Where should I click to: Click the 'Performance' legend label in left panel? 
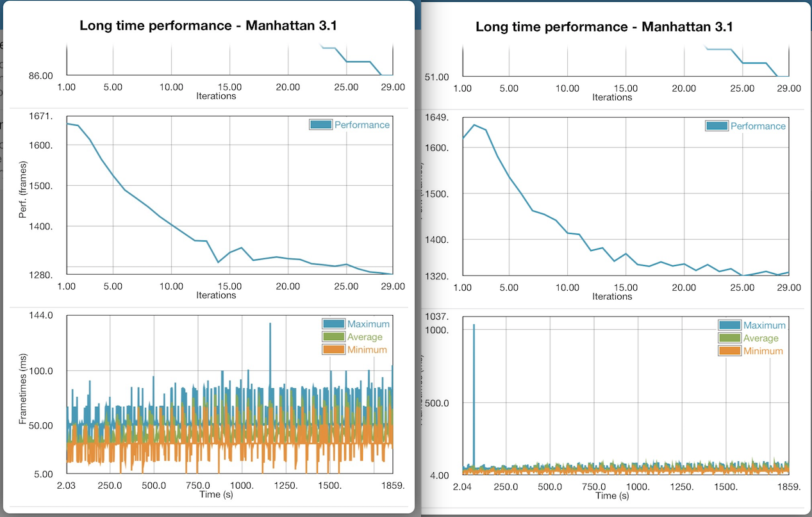pyautogui.click(x=362, y=125)
